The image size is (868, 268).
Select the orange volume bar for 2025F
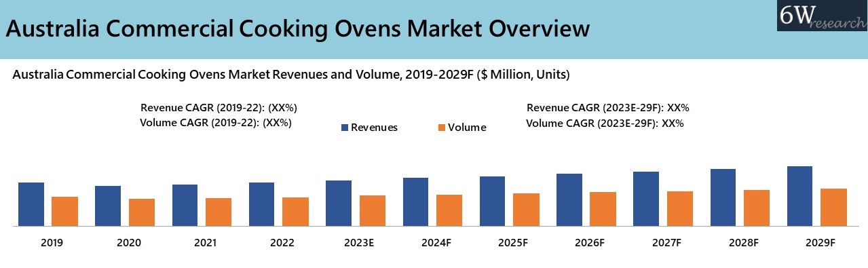pos(526,210)
